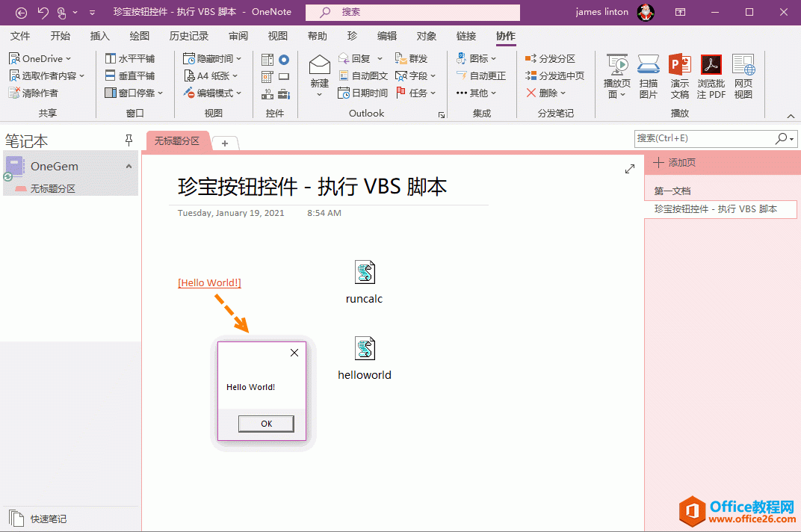This screenshot has height=532, width=801.
Task: Insert calendar control icon
Action: pyautogui.click(x=267, y=77)
